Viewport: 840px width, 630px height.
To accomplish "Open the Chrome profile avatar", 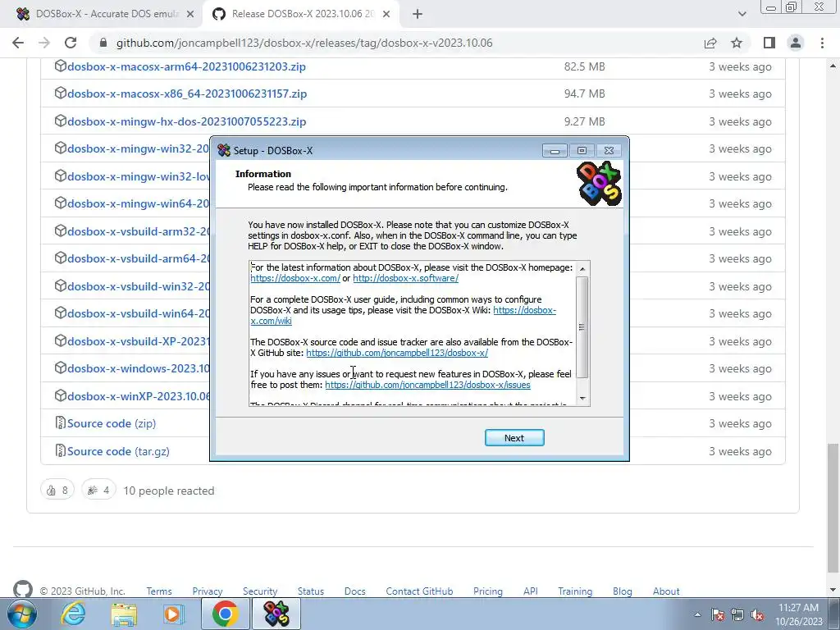I will click(x=796, y=43).
